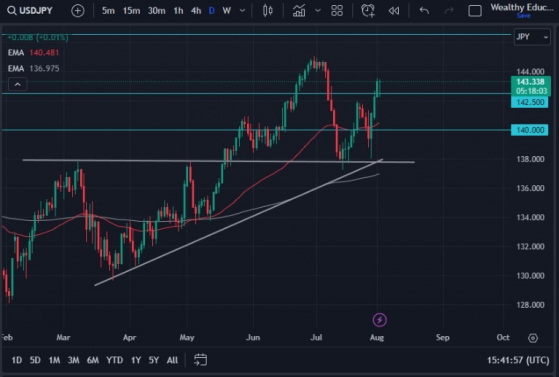Viewport: 559px width, 377px height.
Task: Open the indicator templates grid
Action: pos(337,11)
